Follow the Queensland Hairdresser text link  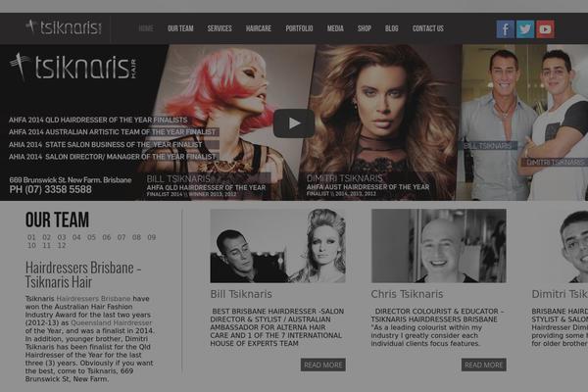112,322
